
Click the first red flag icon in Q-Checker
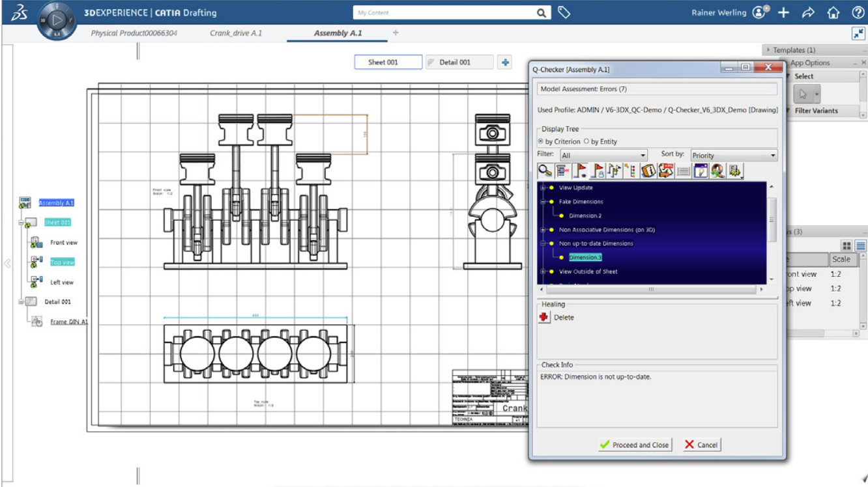(580, 171)
